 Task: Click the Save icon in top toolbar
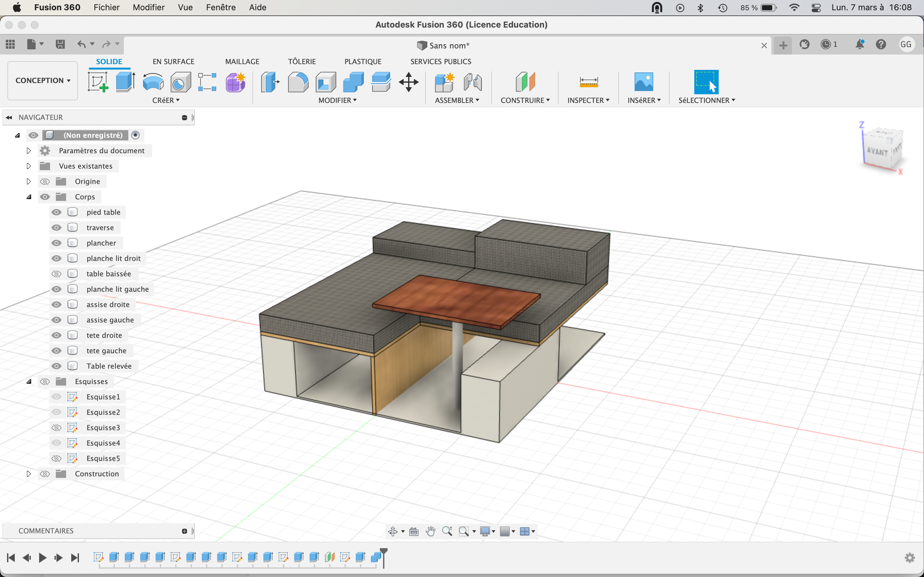click(60, 44)
